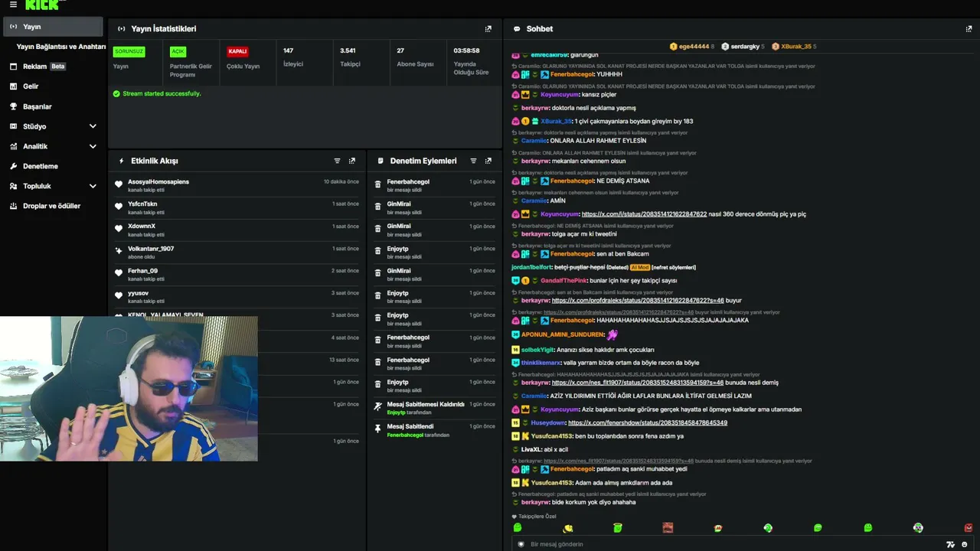Open the emoji picker in chat input

click(965, 544)
